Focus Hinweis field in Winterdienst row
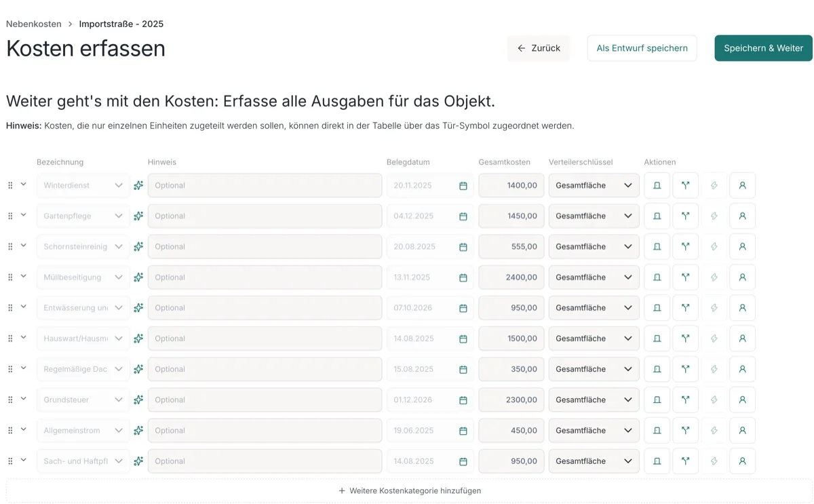Viewport: 814px width, 504px height. tap(265, 185)
